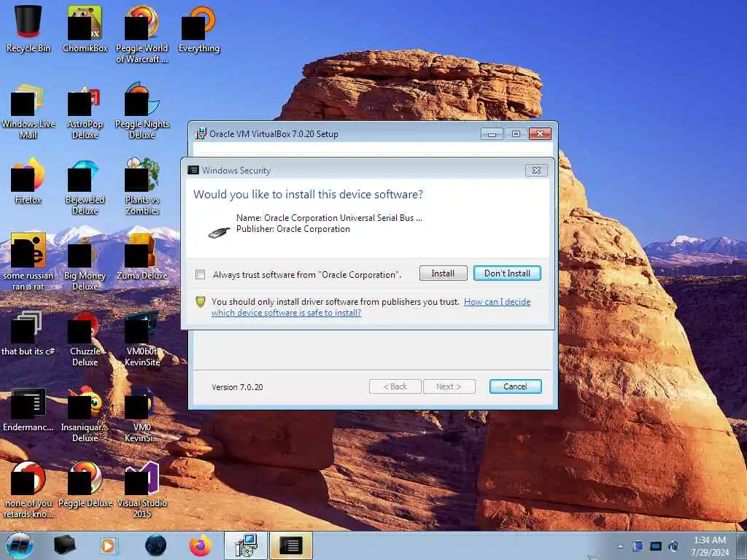Launch Chuzzle Deluxe shortcut

pos(85,338)
